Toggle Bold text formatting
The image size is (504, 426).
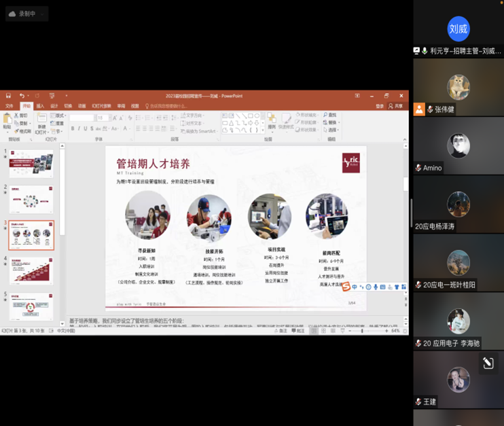(x=73, y=128)
